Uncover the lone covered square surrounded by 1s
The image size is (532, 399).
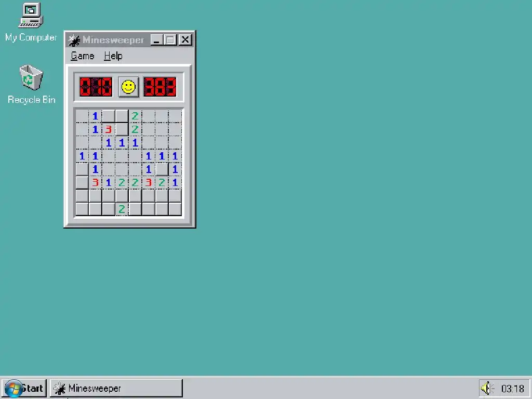click(x=162, y=169)
